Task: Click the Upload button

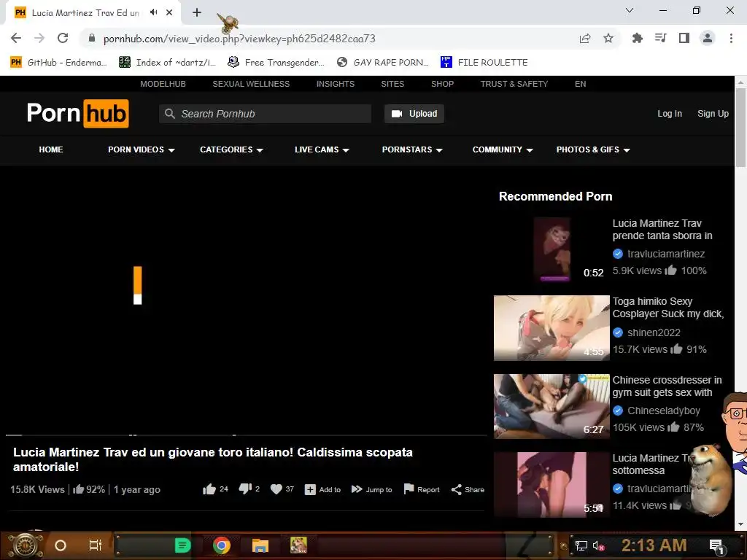Action: (414, 113)
